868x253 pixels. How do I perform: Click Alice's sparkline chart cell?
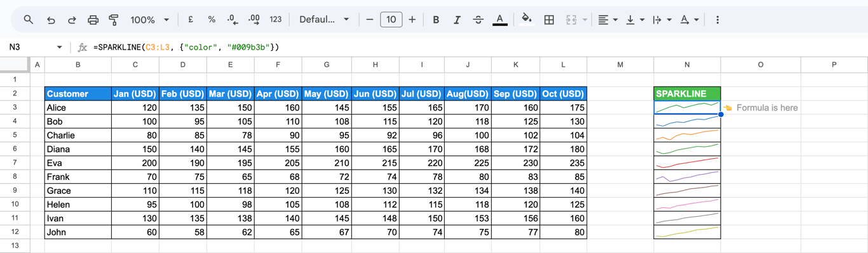pyautogui.click(x=687, y=107)
